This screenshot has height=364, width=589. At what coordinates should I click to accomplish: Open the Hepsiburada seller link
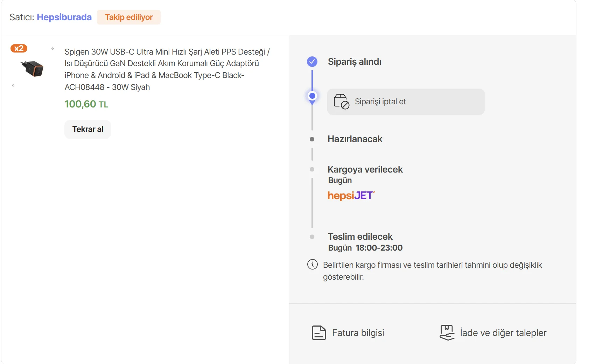coord(64,17)
